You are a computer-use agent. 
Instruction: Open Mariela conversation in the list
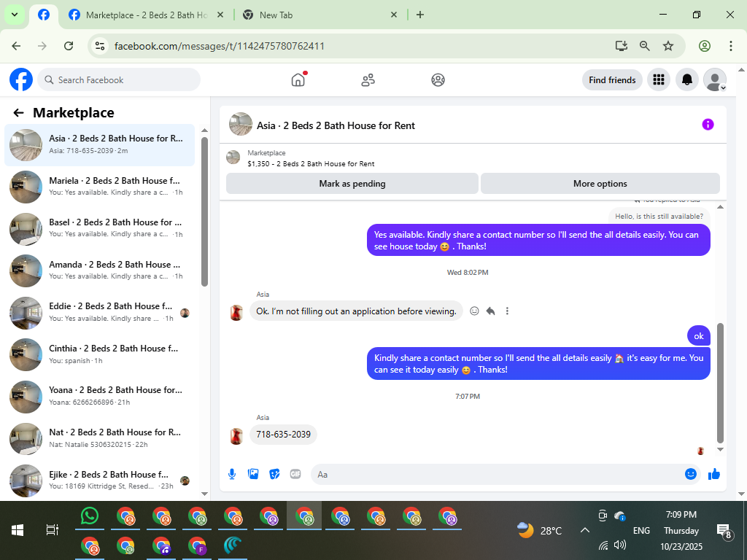[99, 187]
